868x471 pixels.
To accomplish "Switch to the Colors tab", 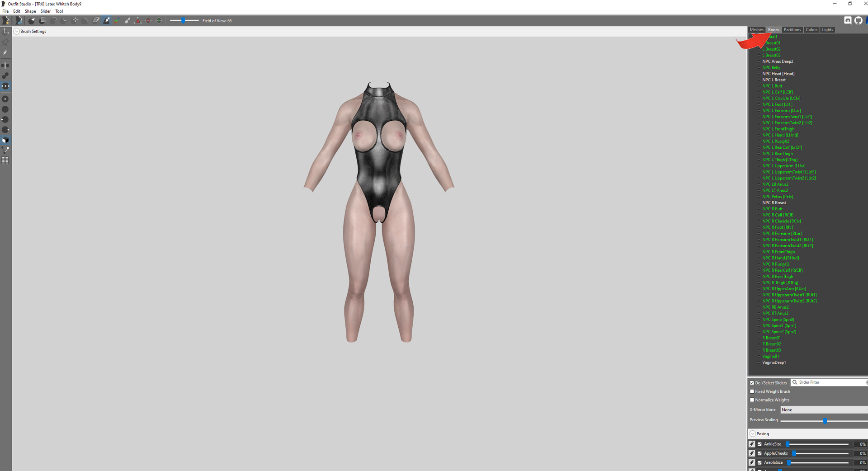I will tap(811, 30).
